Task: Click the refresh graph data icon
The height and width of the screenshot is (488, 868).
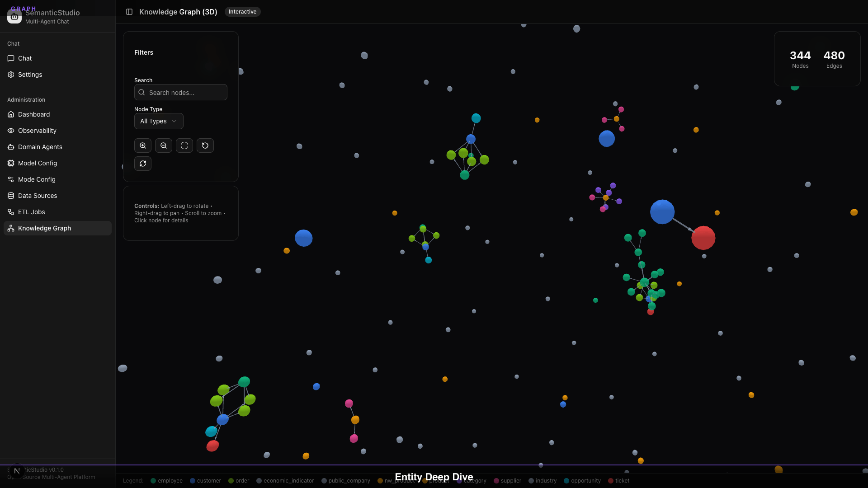Action: point(142,164)
